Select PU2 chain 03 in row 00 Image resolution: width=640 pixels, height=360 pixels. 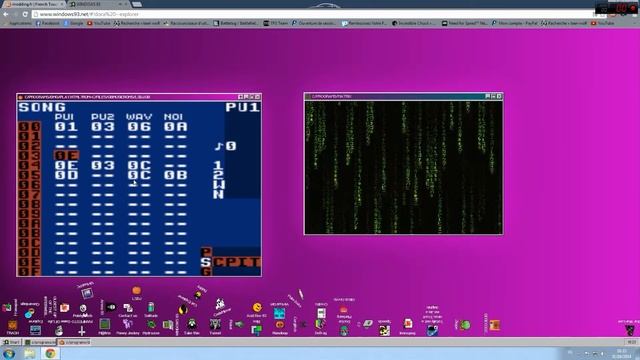(102, 127)
